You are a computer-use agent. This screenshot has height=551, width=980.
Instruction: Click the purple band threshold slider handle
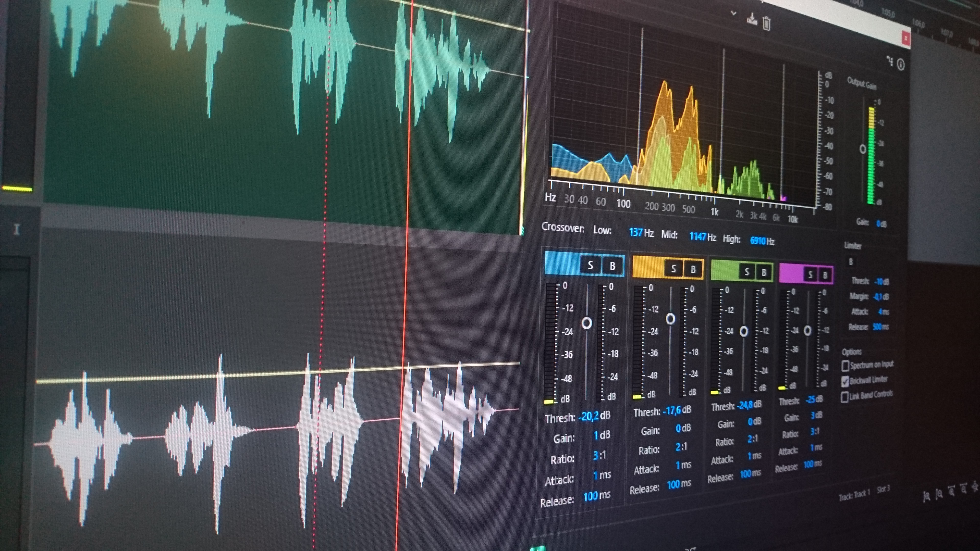(808, 330)
